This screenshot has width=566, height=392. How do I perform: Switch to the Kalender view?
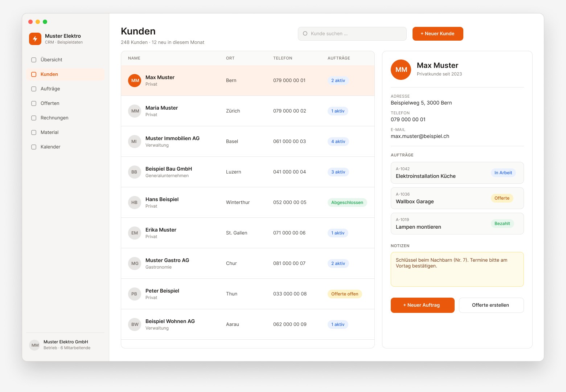click(65, 147)
